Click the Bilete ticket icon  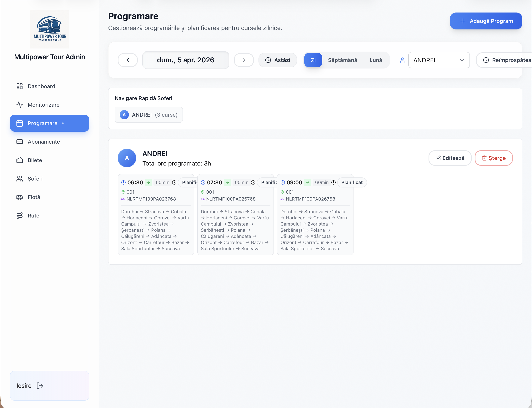pyautogui.click(x=19, y=160)
